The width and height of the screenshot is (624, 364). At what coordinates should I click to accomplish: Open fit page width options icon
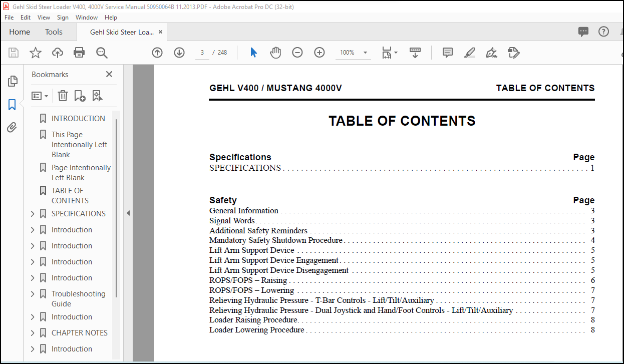point(389,53)
